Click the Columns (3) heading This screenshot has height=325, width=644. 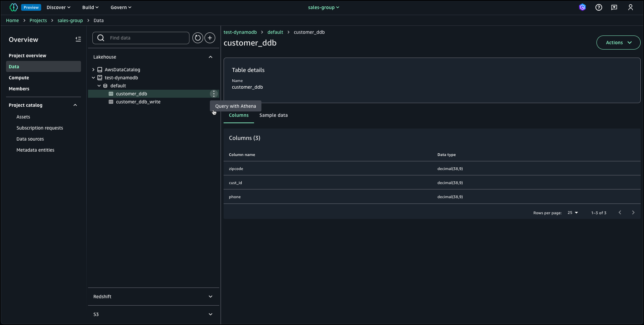(245, 138)
